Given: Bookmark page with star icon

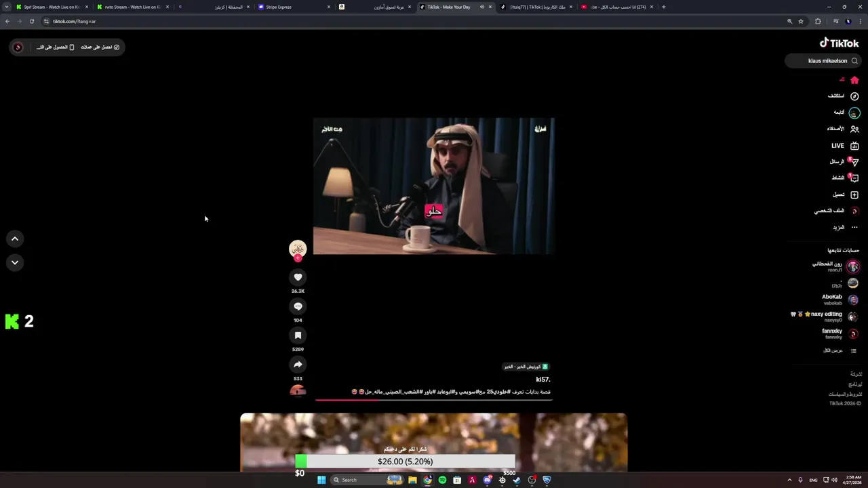Looking at the screenshot, I should coord(801,21).
